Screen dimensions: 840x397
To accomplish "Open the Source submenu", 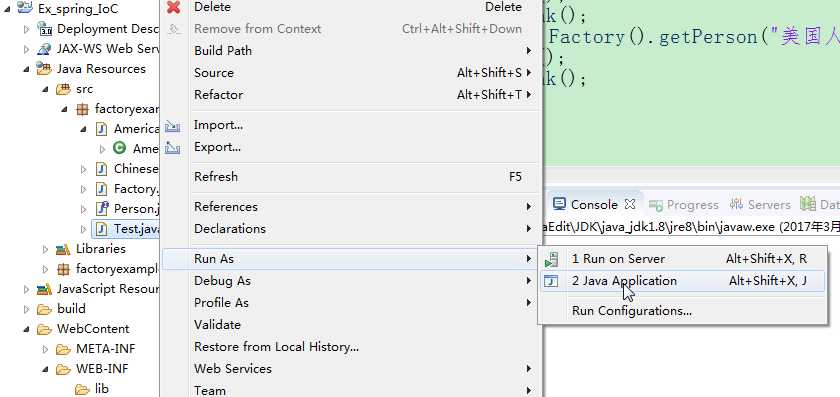I will (351, 73).
